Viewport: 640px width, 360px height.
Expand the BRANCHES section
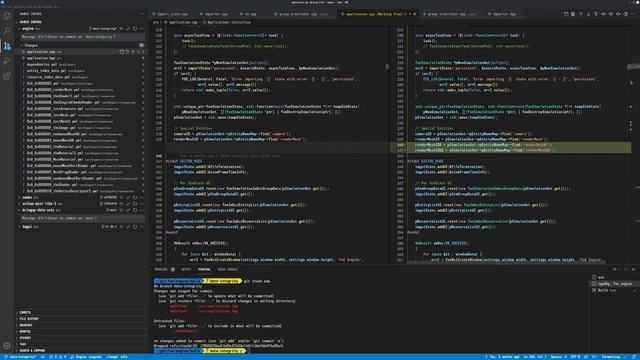[26, 325]
